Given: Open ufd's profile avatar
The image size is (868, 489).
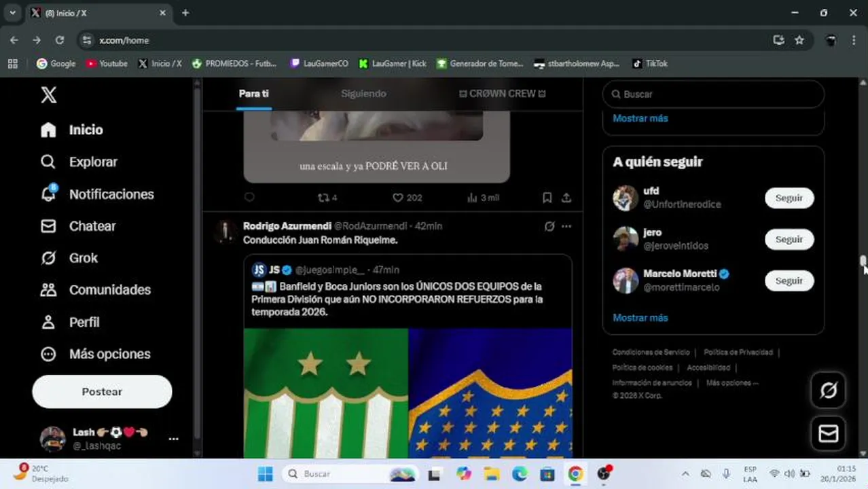Looking at the screenshot, I should coord(625,198).
